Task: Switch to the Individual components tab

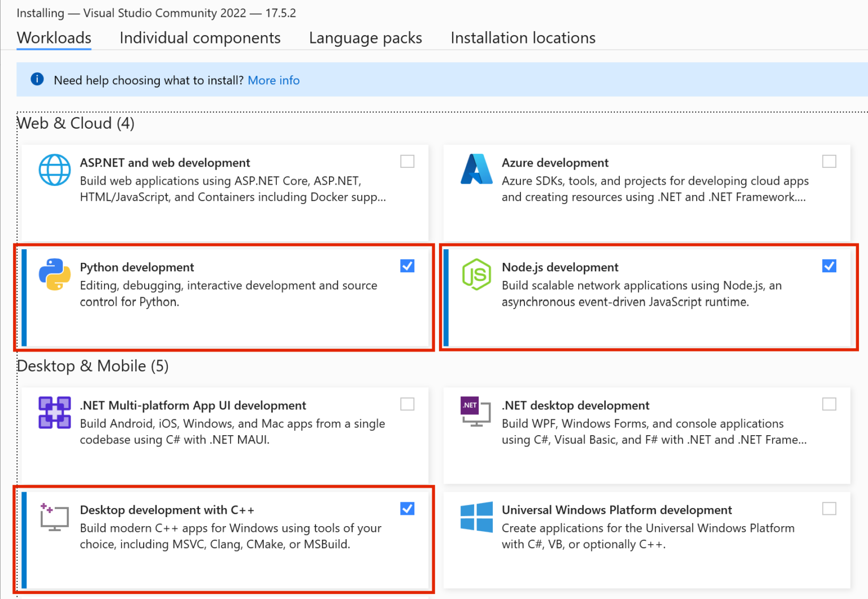Action: click(x=200, y=38)
